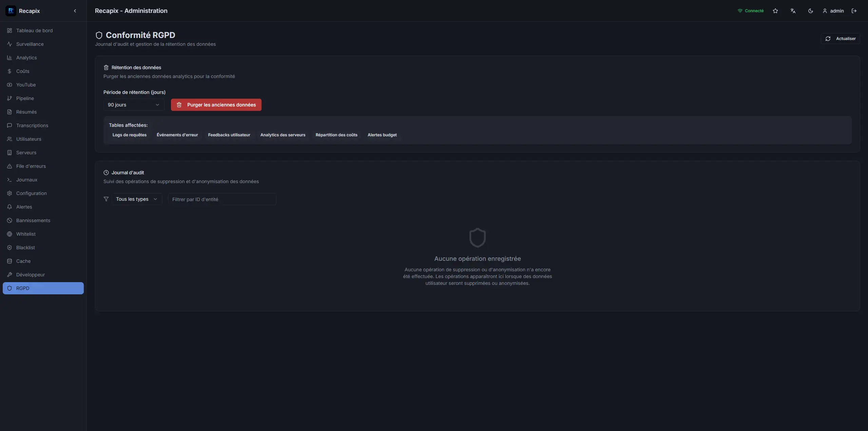Image resolution: width=868 pixels, height=431 pixels.
Task: Click the star favorites icon in header
Action: coord(775,11)
